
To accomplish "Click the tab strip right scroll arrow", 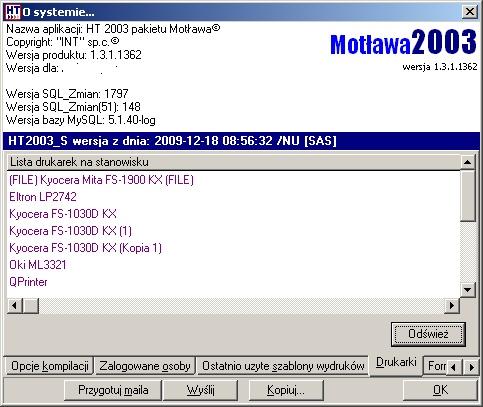I will coord(471,367).
